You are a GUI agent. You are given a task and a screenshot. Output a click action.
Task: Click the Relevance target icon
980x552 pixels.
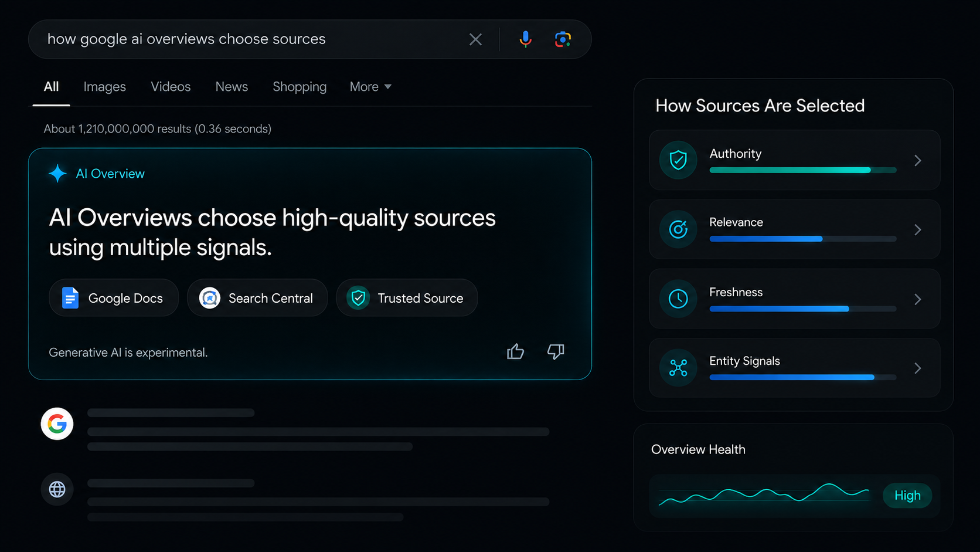tap(678, 229)
